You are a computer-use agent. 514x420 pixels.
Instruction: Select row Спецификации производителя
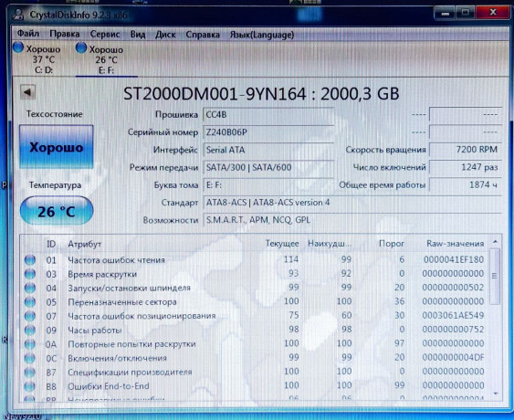pyautogui.click(x=255, y=373)
